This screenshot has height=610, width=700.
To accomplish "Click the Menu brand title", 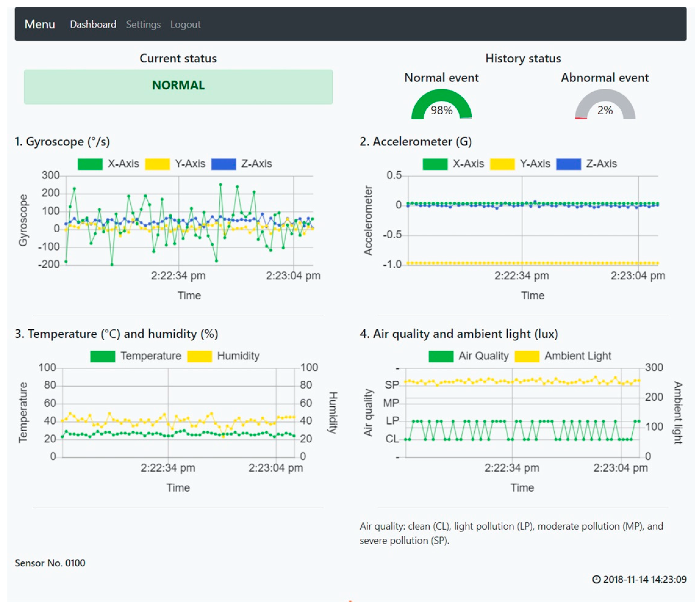I will 40,24.
